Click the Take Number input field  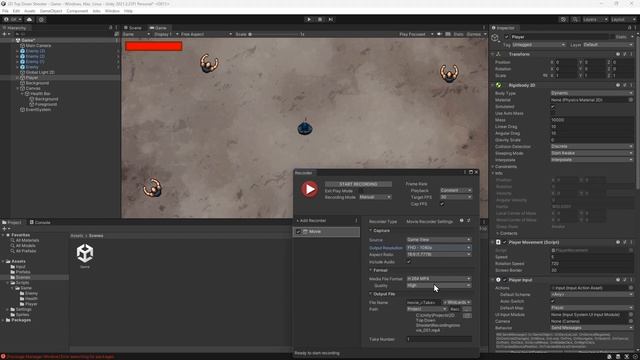(x=439, y=339)
